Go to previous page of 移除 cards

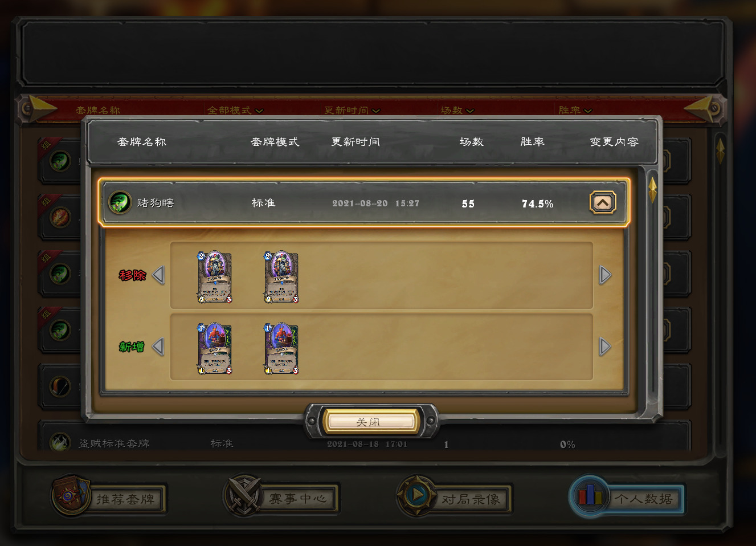click(158, 275)
